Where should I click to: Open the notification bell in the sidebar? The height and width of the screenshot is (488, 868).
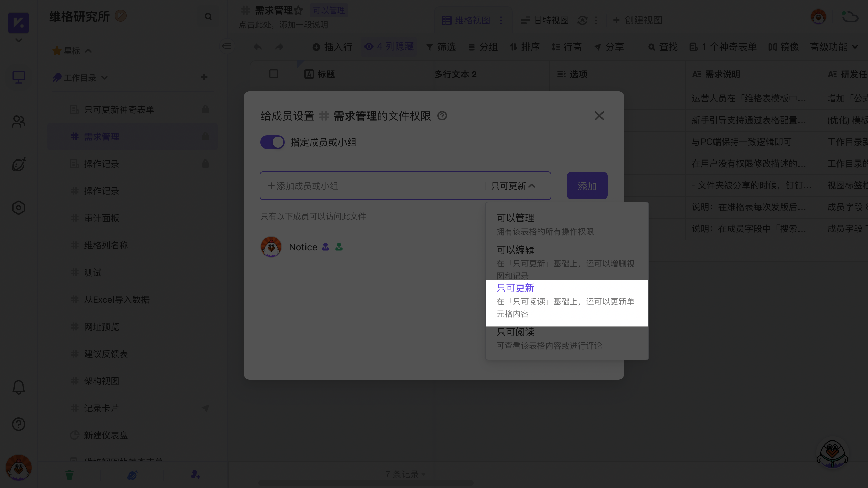point(19,387)
